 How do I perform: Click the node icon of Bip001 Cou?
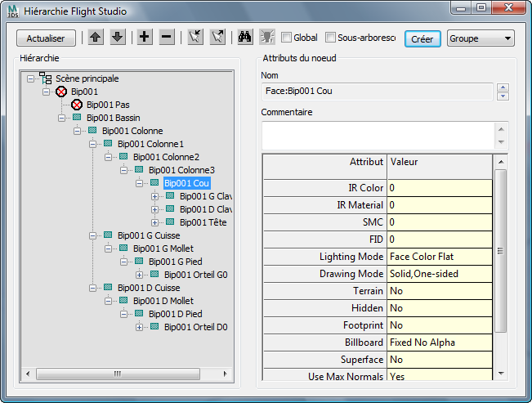(x=154, y=183)
